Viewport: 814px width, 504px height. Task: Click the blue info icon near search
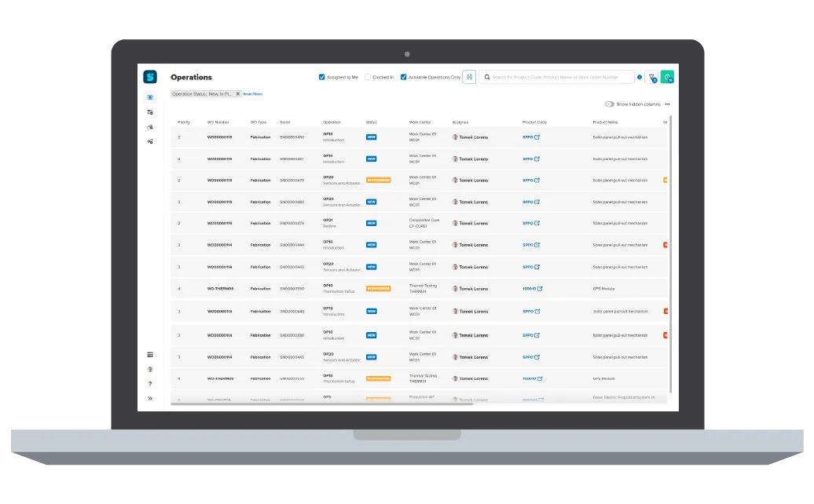(640, 77)
